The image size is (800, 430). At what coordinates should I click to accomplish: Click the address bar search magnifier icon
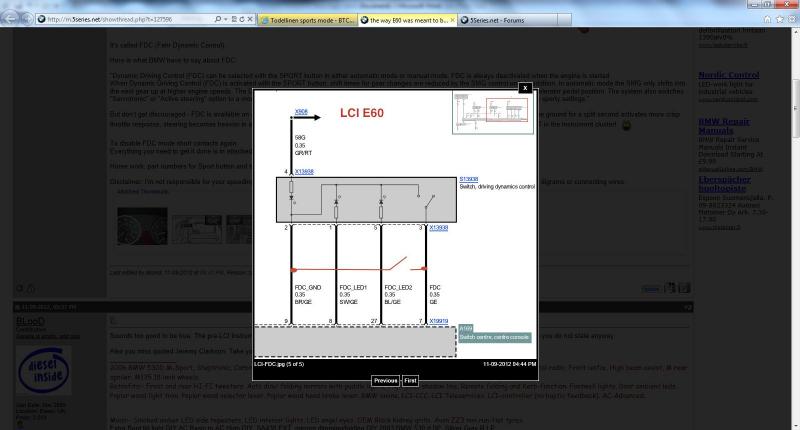[220, 19]
